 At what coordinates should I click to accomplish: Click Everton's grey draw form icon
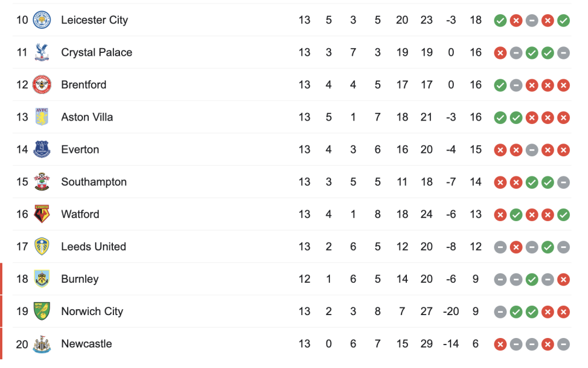pos(532,150)
